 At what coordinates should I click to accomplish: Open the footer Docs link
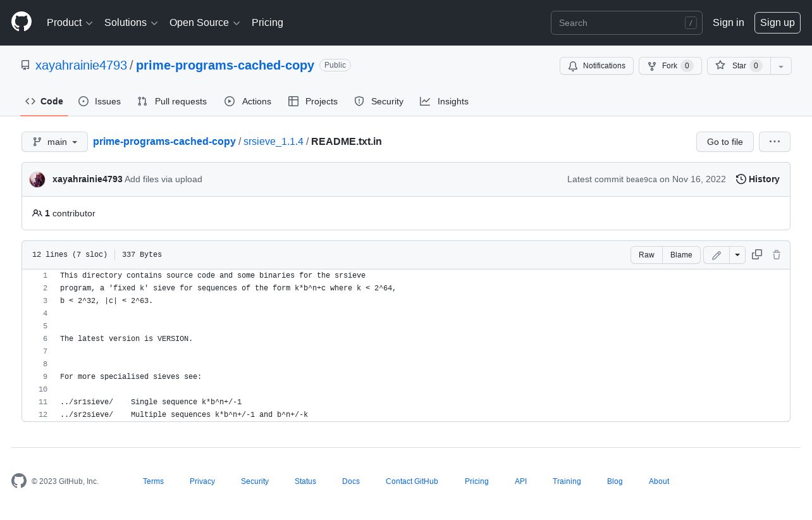[351, 481]
